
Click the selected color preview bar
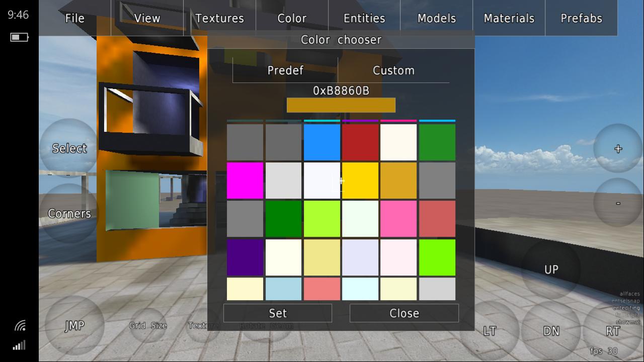tap(341, 105)
